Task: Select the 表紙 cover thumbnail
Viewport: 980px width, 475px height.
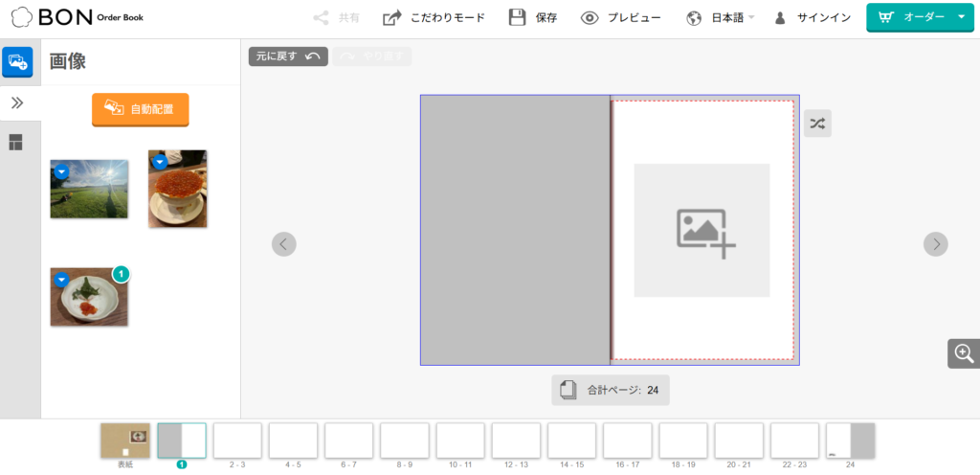Action: pos(125,441)
